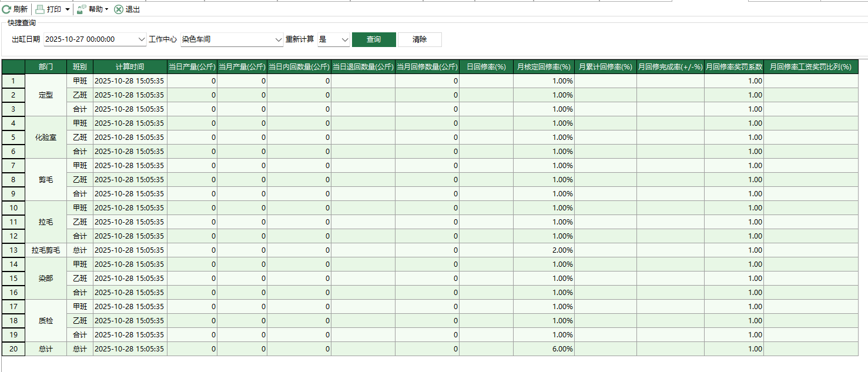This screenshot has height=372, width=868.
Task: Open the 出缸日期 date dropdown
Action: [x=141, y=39]
